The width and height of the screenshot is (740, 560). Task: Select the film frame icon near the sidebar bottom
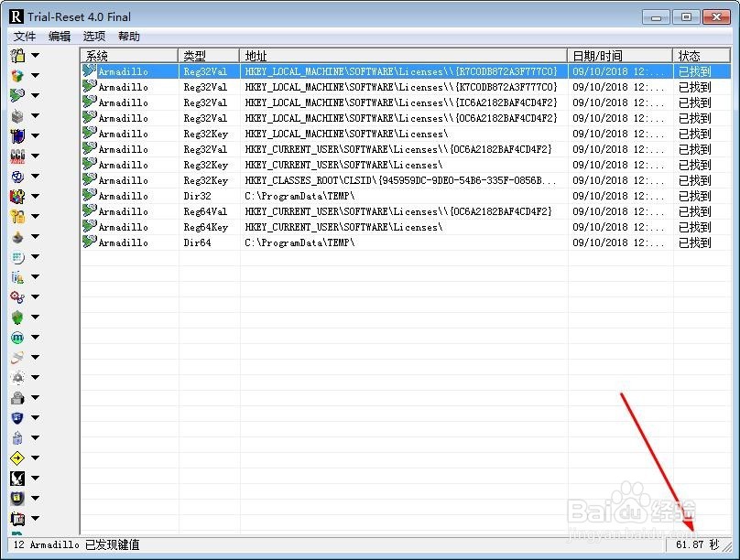point(17,519)
